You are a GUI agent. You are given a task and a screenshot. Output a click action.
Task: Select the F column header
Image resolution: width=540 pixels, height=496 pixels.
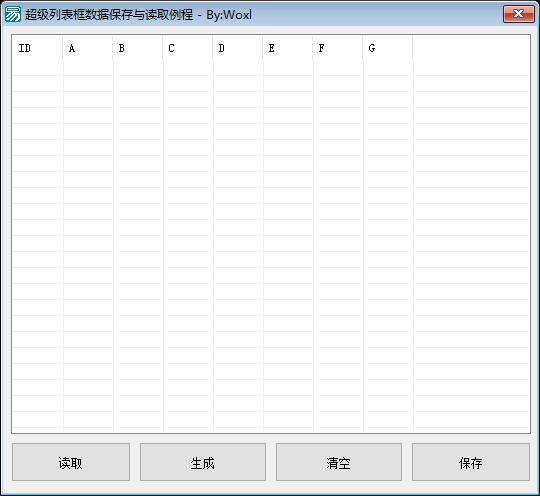click(x=338, y=48)
